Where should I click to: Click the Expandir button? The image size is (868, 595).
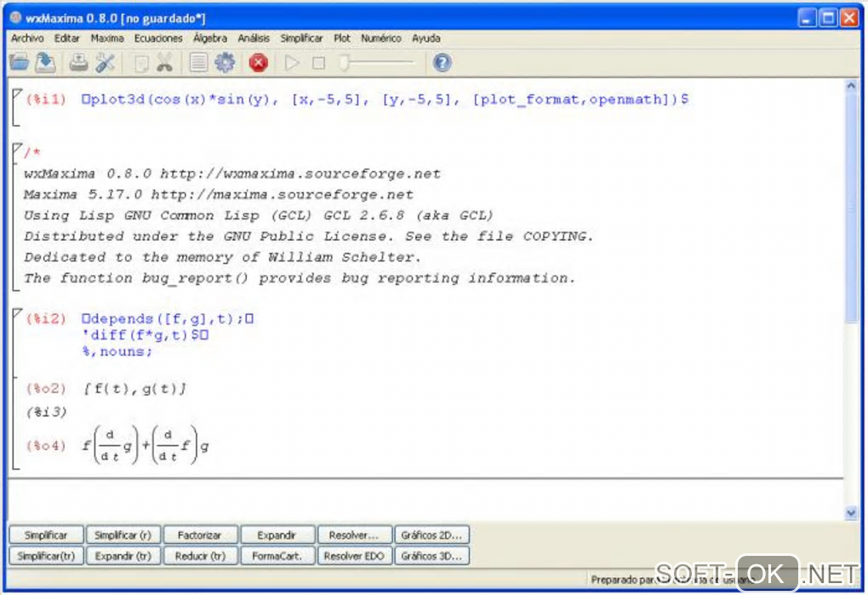tap(277, 535)
